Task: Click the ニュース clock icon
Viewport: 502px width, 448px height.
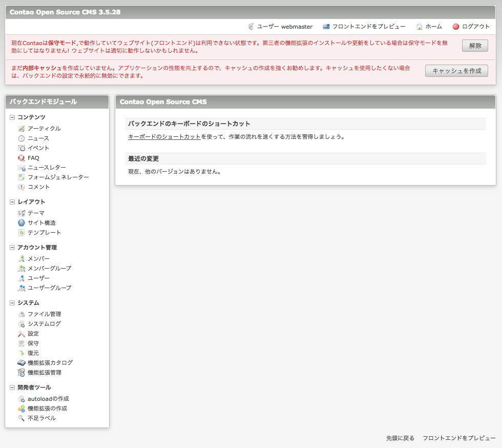Action: point(22,138)
